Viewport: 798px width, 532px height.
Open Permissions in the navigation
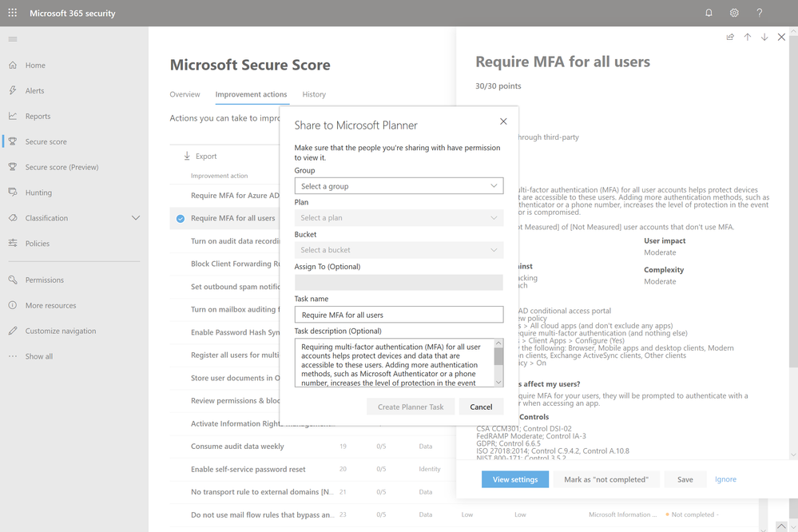pyautogui.click(x=45, y=280)
